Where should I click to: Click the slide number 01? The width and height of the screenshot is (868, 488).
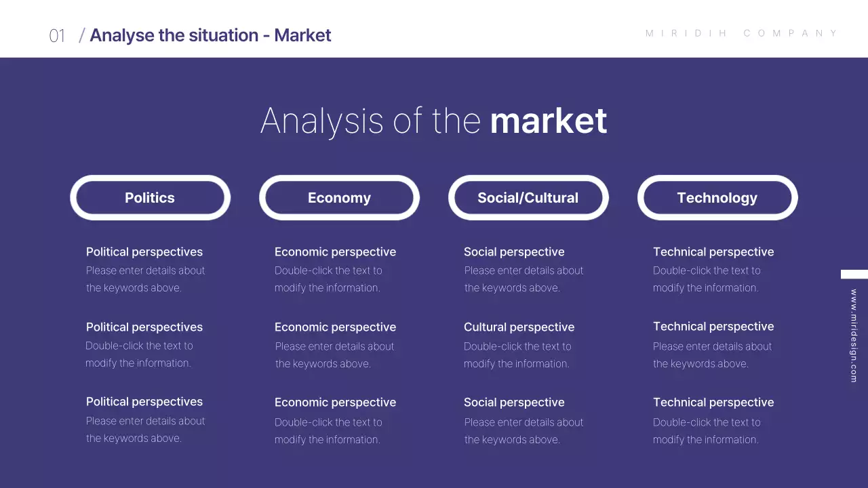point(57,36)
